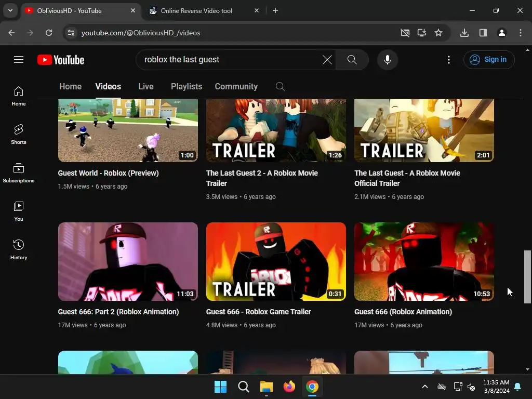Click Chrome icon in the taskbar
Image resolution: width=532 pixels, height=399 pixels.
[x=312, y=387]
